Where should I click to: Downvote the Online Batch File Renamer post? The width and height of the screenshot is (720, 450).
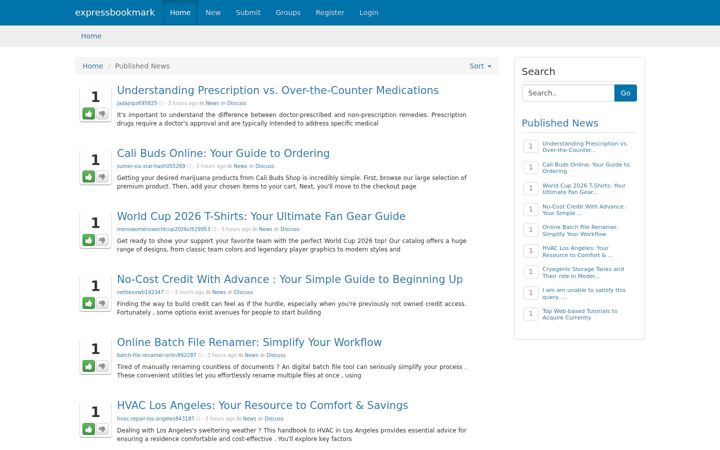point(102,366)
